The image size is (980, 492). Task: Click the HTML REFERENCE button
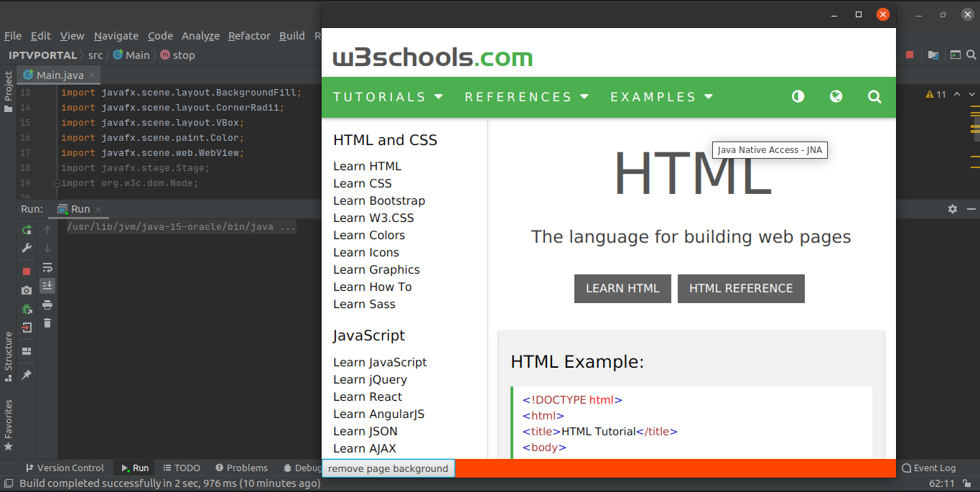(741, 288)
